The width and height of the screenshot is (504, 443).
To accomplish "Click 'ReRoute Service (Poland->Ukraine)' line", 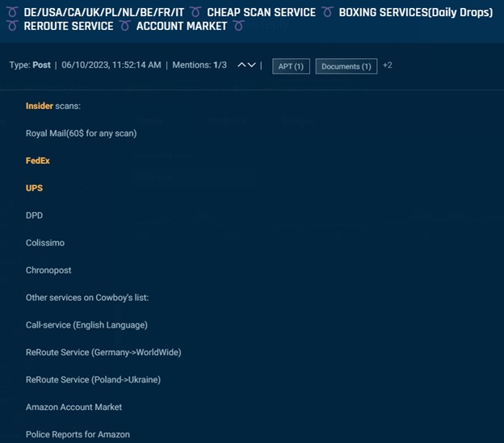I will (93, 380).
